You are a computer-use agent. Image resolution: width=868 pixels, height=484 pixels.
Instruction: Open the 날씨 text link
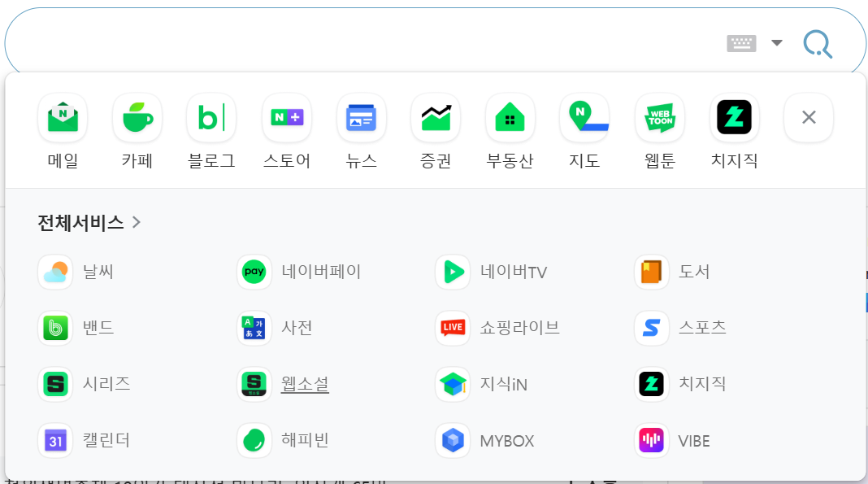point(98,272)
